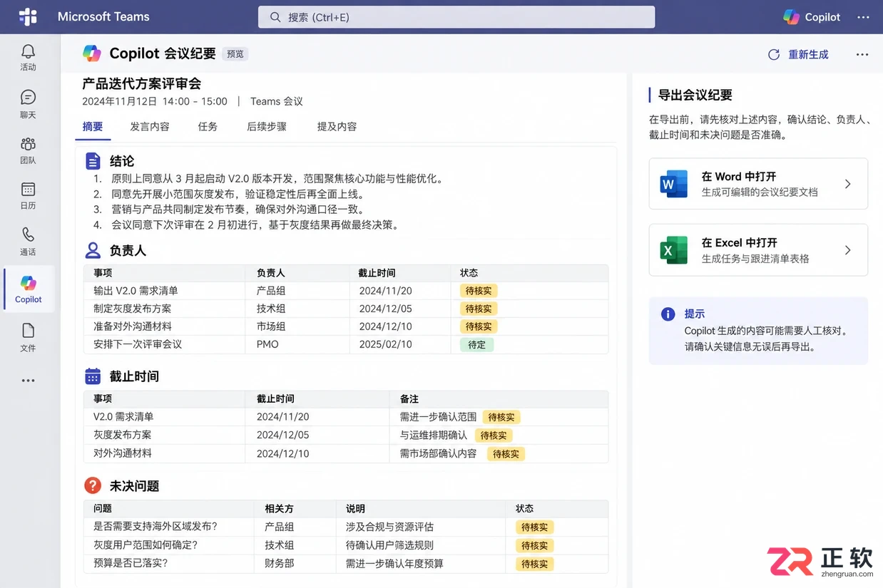Click the 结论 document icon

tap(93, 161)
